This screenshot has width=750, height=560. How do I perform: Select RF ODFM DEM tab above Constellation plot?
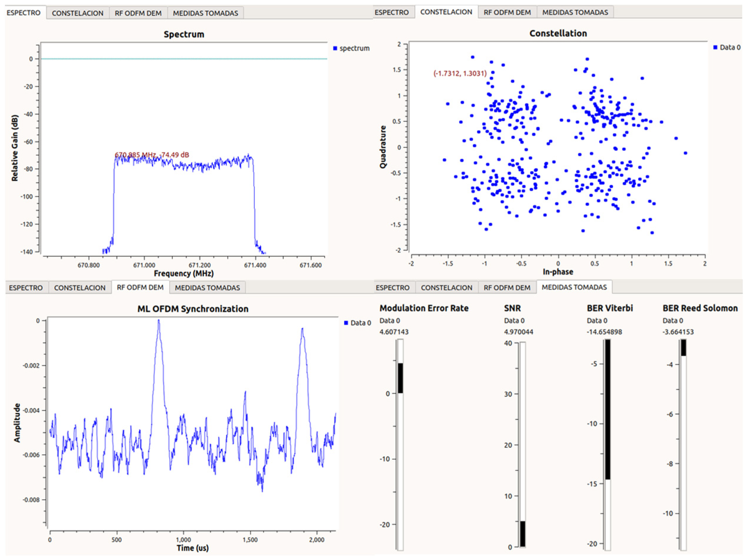[507, 12]
